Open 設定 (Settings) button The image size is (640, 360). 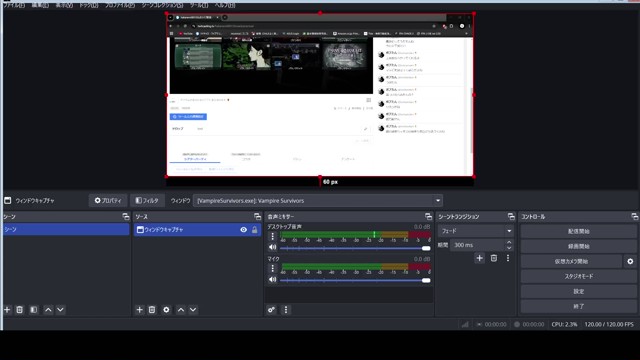tap(579, 291)
